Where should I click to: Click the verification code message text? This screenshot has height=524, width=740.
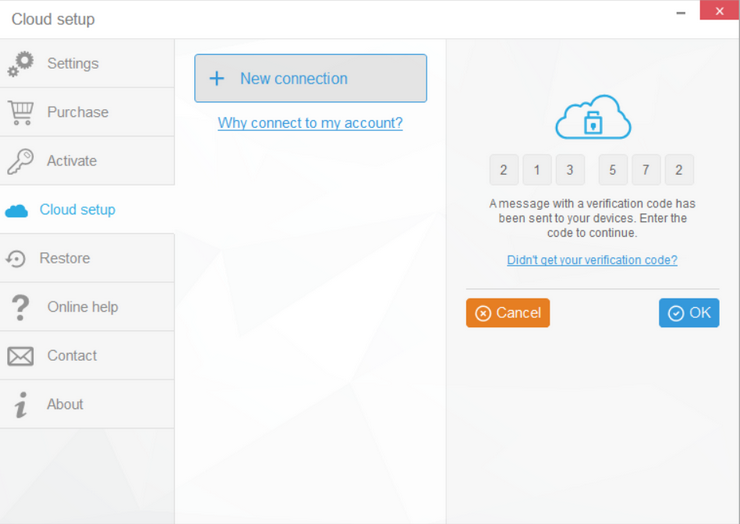click(592, 218)
